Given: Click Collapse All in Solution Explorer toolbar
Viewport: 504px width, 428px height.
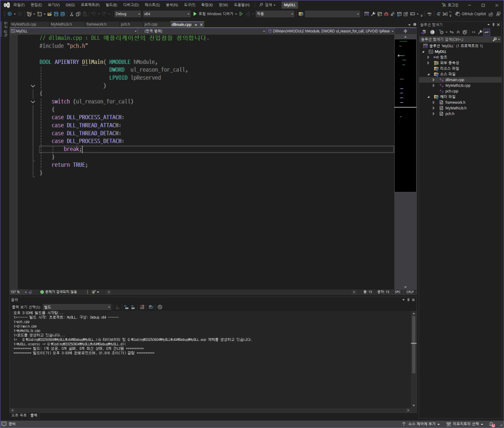Looking at the screenshot, I should click(x=458, y=32).
